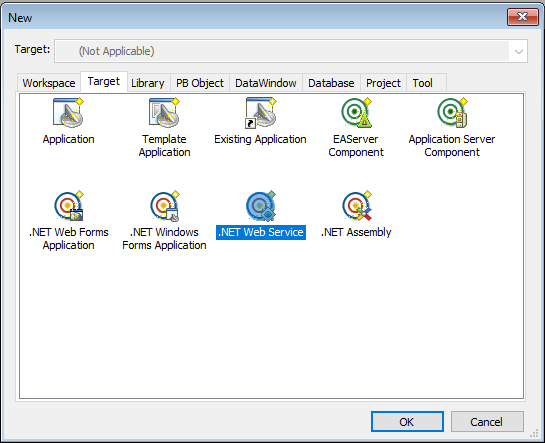Click the "Application Server Component" label text

point(452,146)
